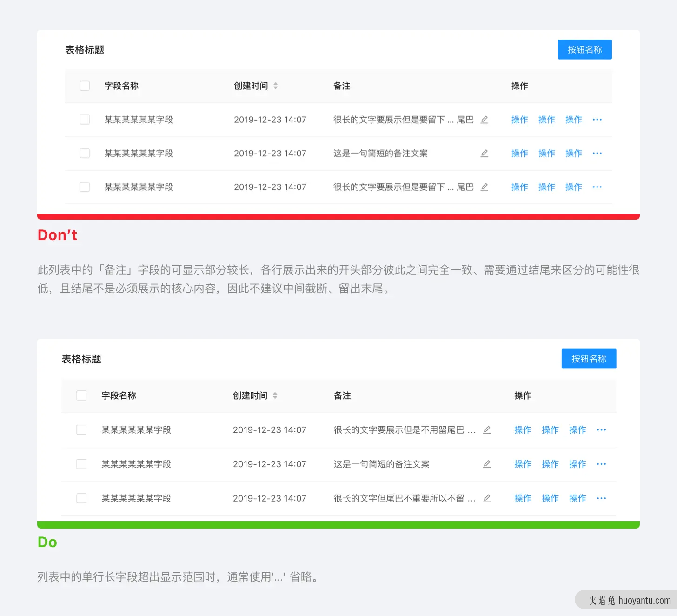The width and height of the screenshot is (677, 616).
Task: Click second 操作 link in Do table's 这是一句简短的备注文案 row
Action: (551, 464)
